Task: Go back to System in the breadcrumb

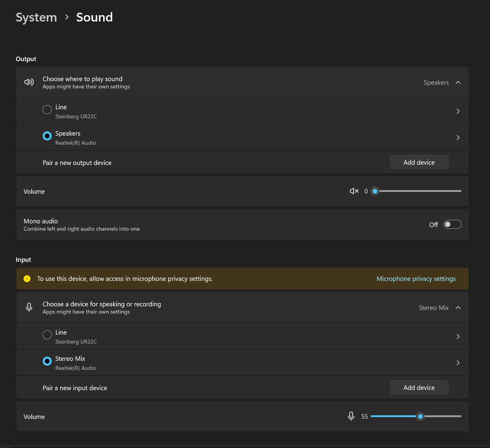Action: 36,17
